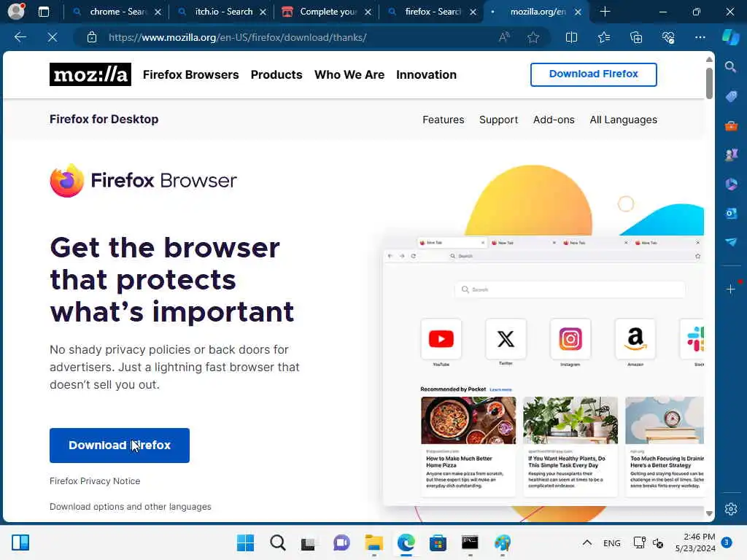Open the clock and date panel
Image resolution: width=747 pixels, height=560 pixels.
(695, 542)
